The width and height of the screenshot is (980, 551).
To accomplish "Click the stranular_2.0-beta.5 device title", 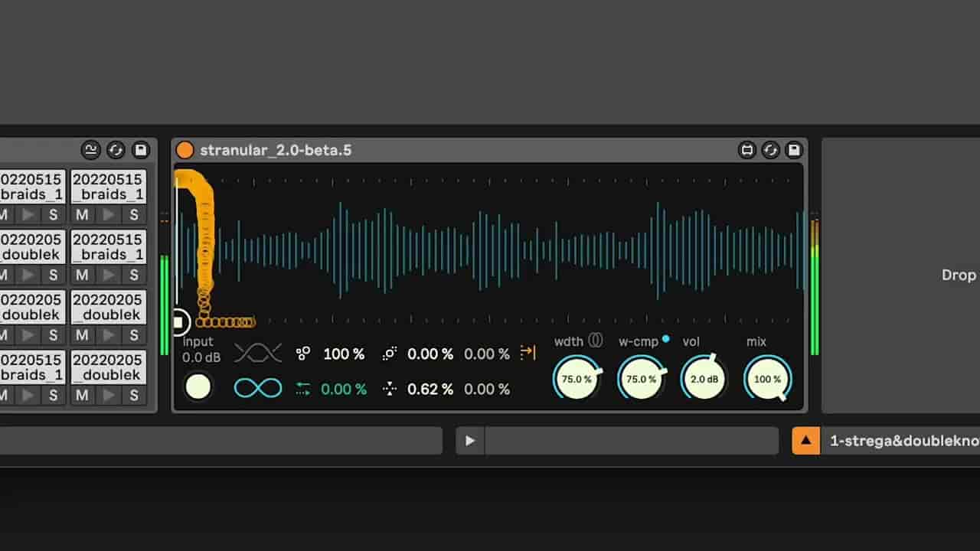I will (x=276, y=150).
